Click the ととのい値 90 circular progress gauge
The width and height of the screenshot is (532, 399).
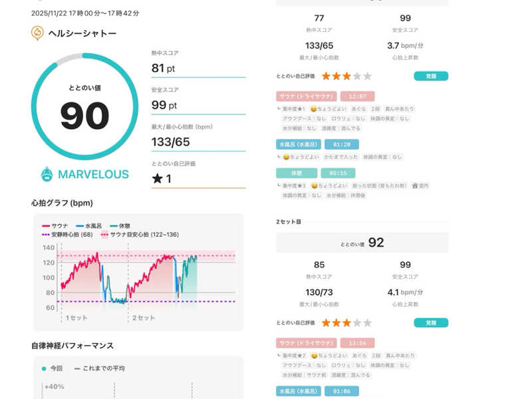pyautogui.click(x=84, y=108)
